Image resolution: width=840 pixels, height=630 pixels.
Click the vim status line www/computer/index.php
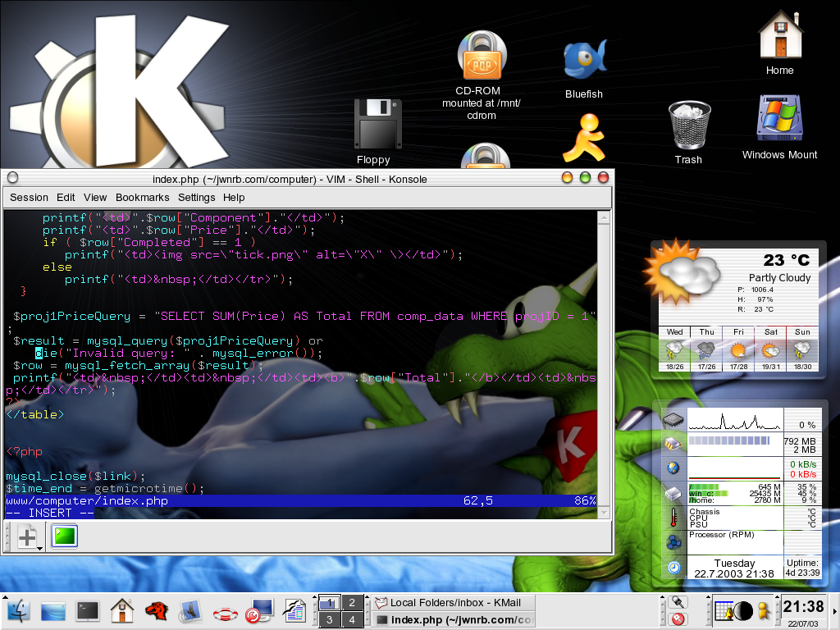coord(300,501)
